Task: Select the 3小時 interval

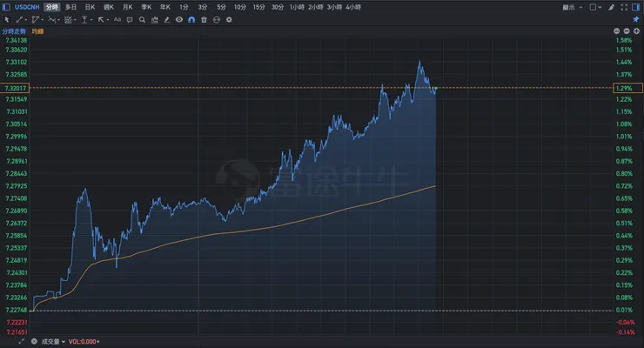Action: (335, 7)
